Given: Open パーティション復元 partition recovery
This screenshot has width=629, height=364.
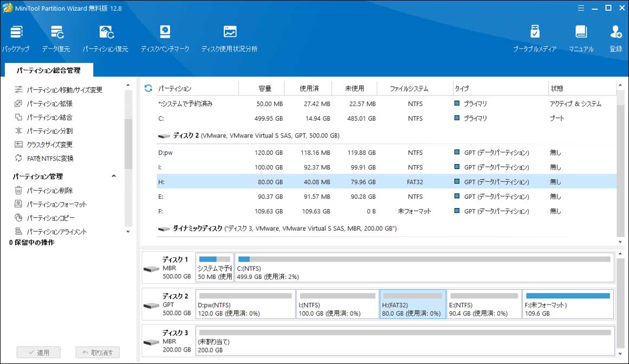Looking at the screenshot, I should 106,38.
